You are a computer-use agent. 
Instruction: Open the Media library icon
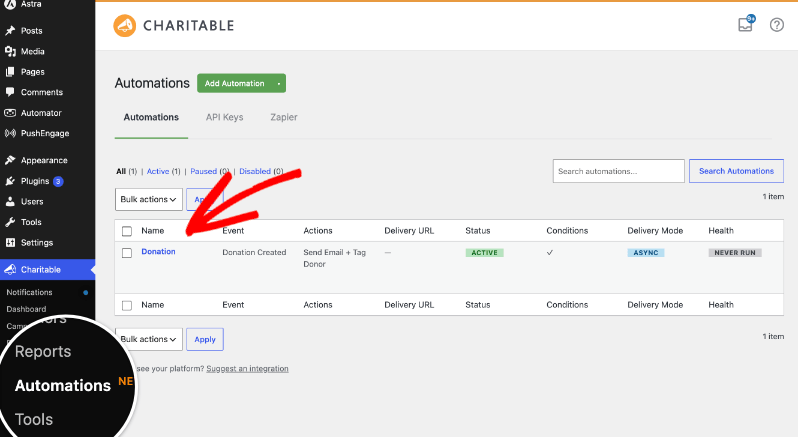tap(10, 51)
